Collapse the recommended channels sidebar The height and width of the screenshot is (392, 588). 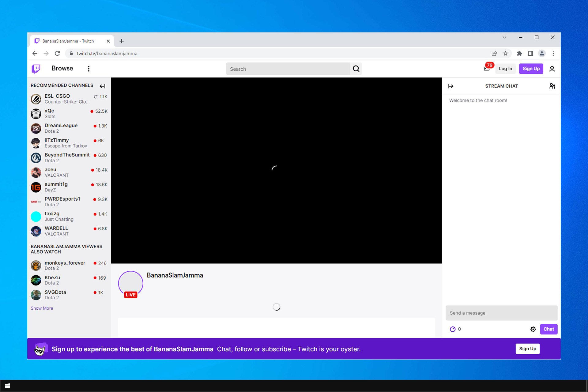103,86
